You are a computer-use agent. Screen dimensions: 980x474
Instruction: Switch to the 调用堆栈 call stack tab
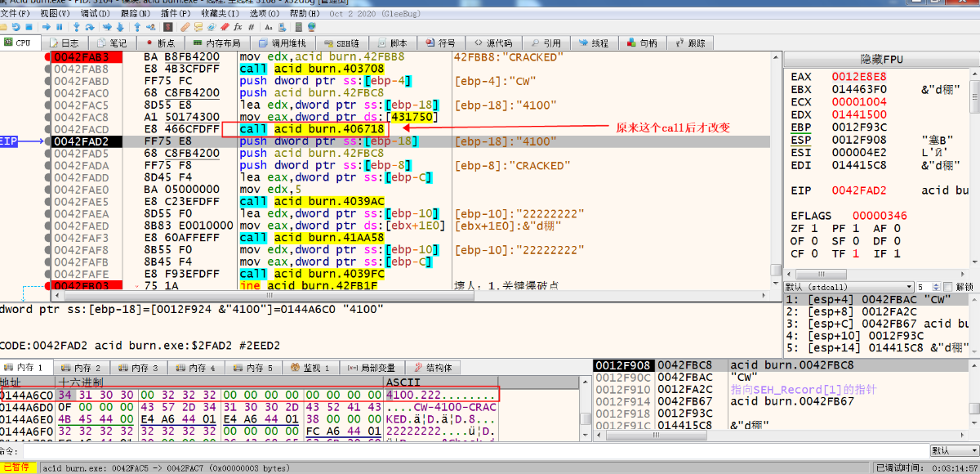pos(283,42)
